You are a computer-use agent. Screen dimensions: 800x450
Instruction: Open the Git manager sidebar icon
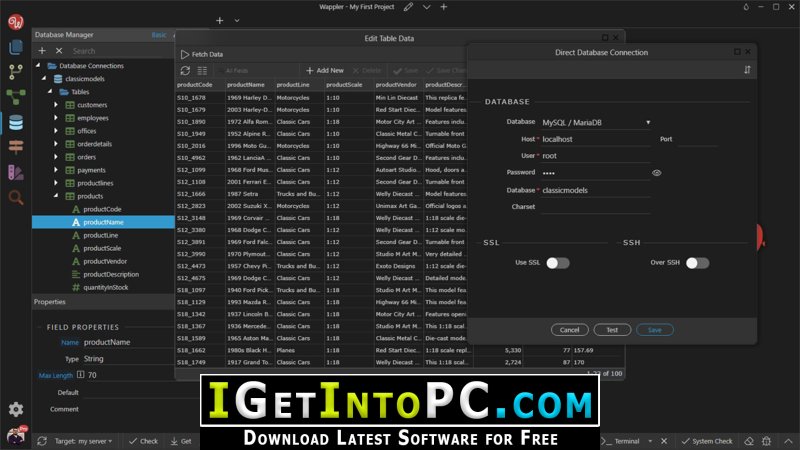[x=16, y=72]
